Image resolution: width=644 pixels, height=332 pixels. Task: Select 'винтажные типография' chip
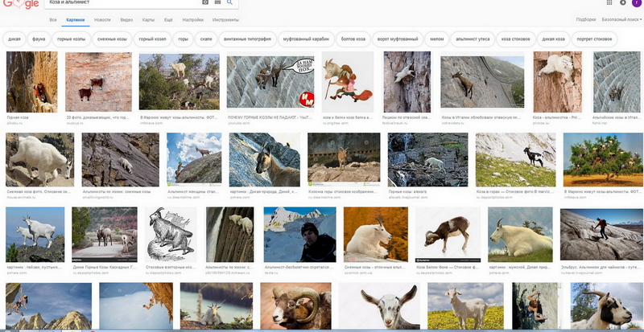[247, 39]
